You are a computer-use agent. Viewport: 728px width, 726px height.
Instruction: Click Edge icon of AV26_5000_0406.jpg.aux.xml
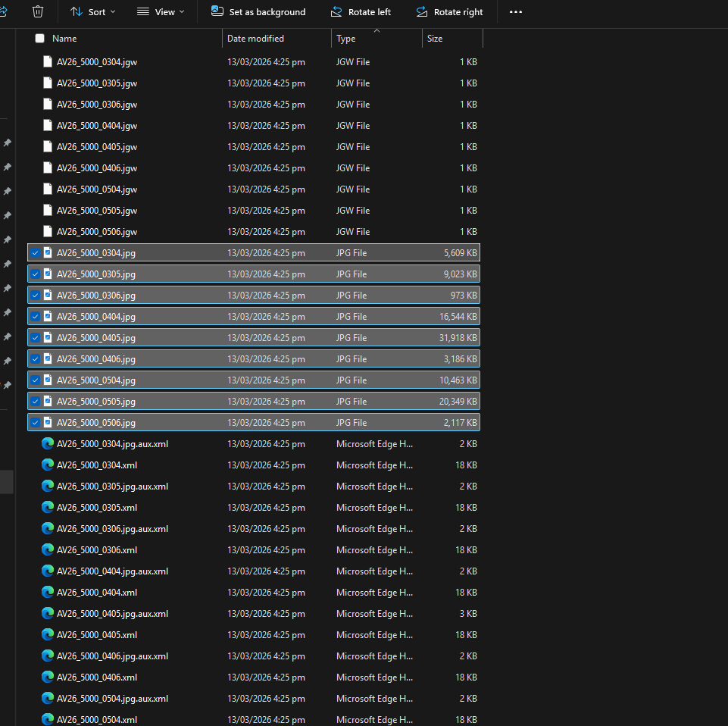48,656
